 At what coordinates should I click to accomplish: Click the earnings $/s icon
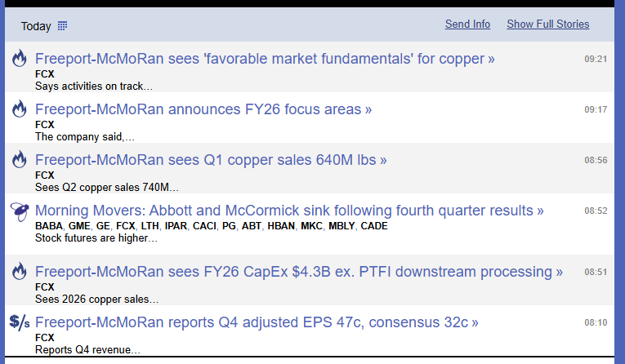20,322
